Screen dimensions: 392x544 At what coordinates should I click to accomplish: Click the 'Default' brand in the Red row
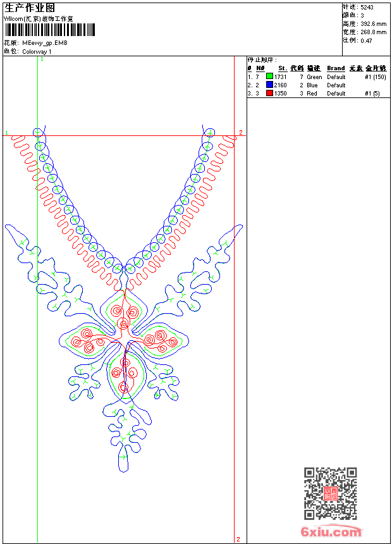(x=336, y=94)
